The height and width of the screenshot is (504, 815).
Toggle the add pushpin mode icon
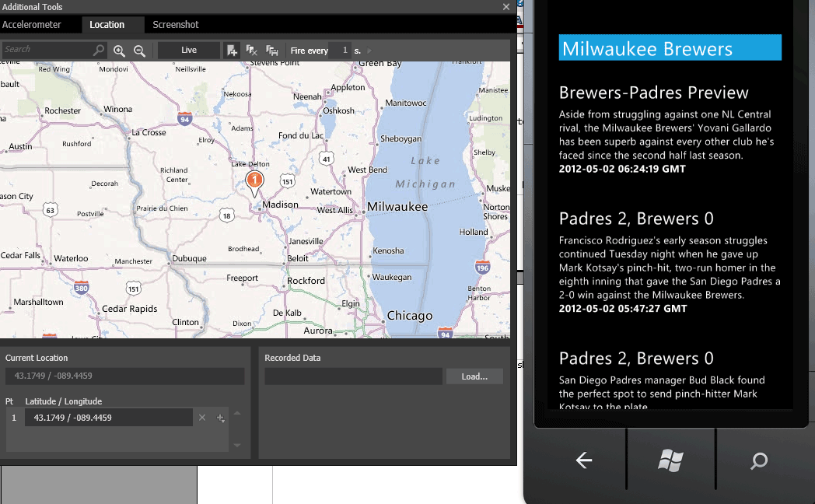tap(232, 51)
